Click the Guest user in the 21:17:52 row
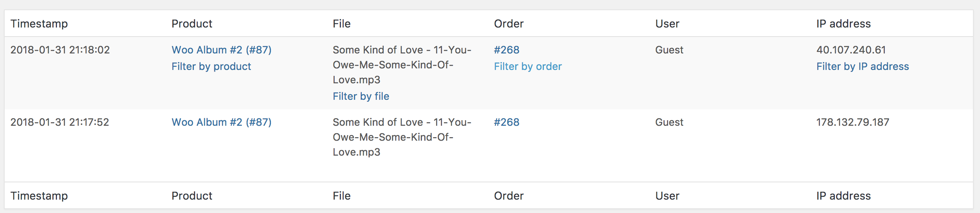980x213 pixels. 669,122
